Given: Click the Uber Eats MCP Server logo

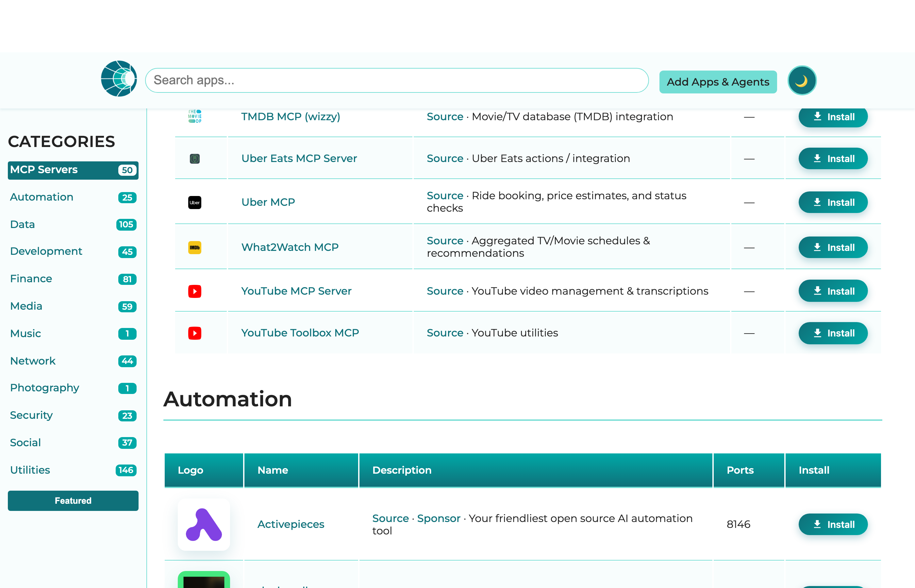Looking at the screenshot, I should click(195, 158).
